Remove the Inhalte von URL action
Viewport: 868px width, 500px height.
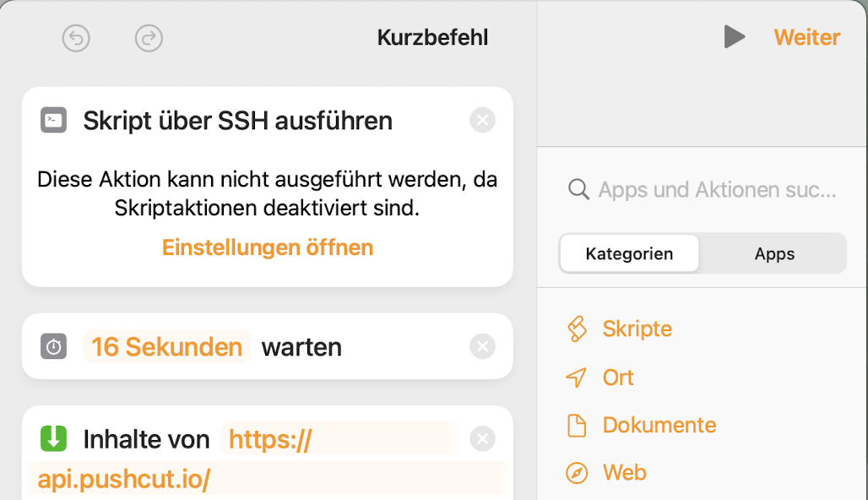pyautogui.click(x=482, y=438)
